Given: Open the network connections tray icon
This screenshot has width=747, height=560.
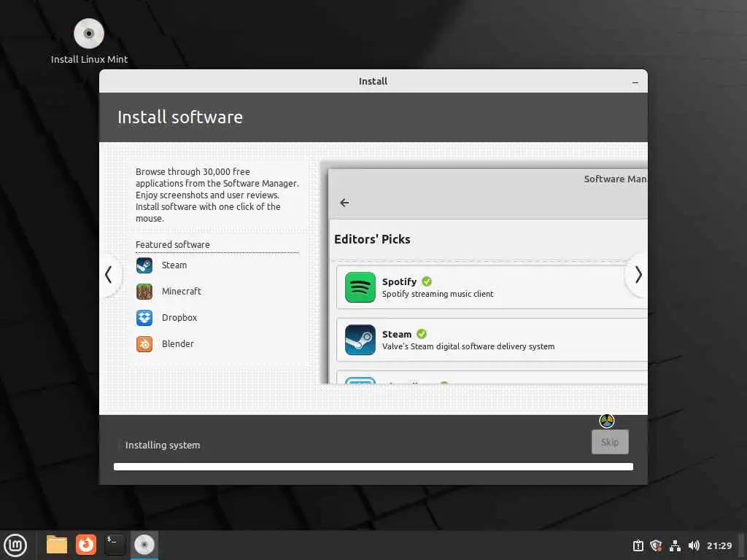Looking at the screenshot, I should 675,545.
